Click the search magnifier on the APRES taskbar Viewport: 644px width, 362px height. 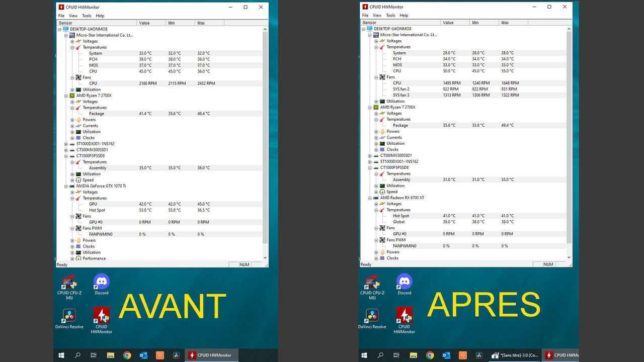click(x=380, y=355)
